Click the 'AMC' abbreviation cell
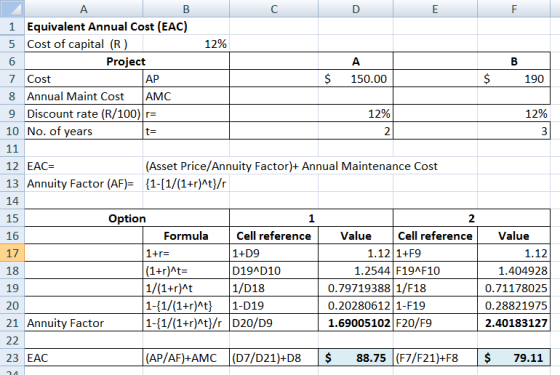 pyautogui.click(x=186, y=96)
